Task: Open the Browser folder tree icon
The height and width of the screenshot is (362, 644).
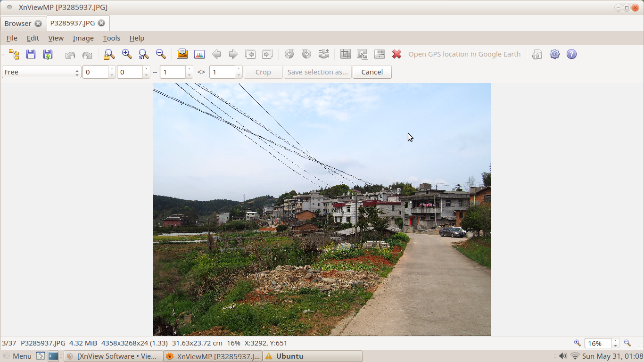Action: pyautogui.click(x=14, y=54)
